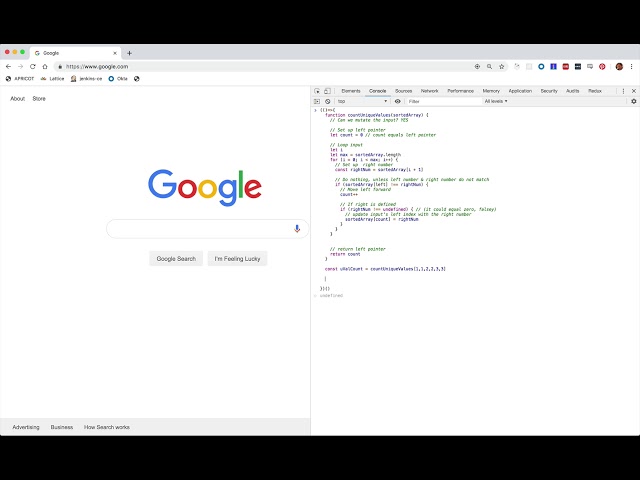This screenshot has width=640, height=480.
Task: Switch to the Redux tab
Action: point(595,91)
